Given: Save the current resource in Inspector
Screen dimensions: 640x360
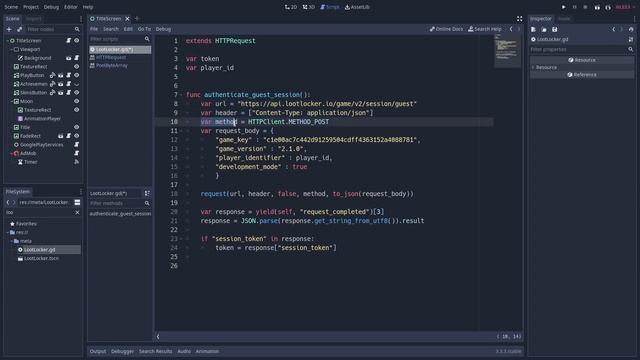Looking at the screenshot, I should point(555,29).
